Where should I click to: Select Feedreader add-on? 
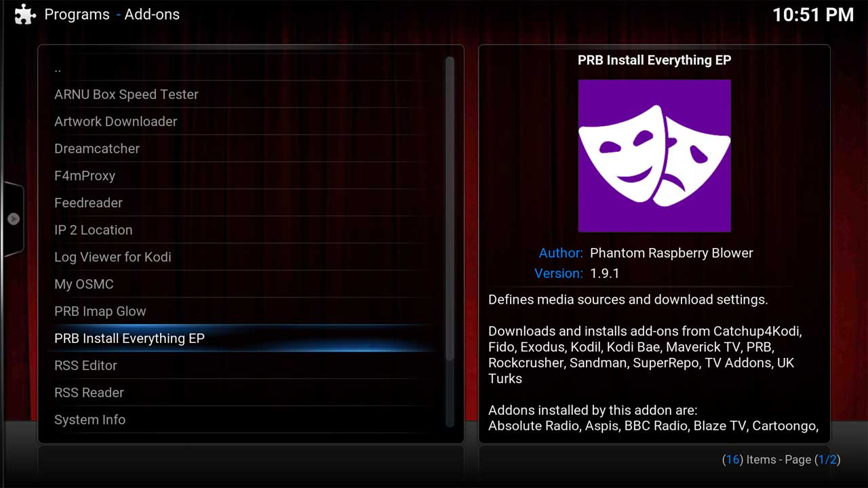tap(243, 203)
